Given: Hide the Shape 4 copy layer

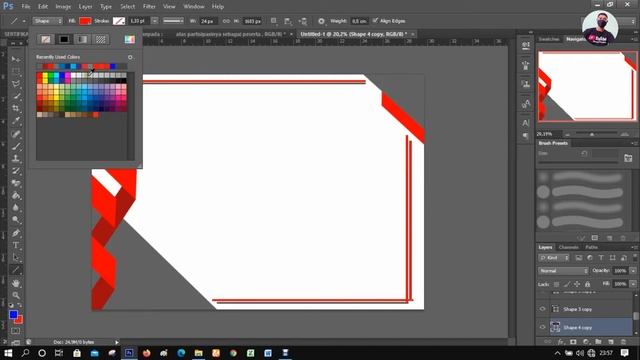Looking at the screenshot, I should 542,327.
